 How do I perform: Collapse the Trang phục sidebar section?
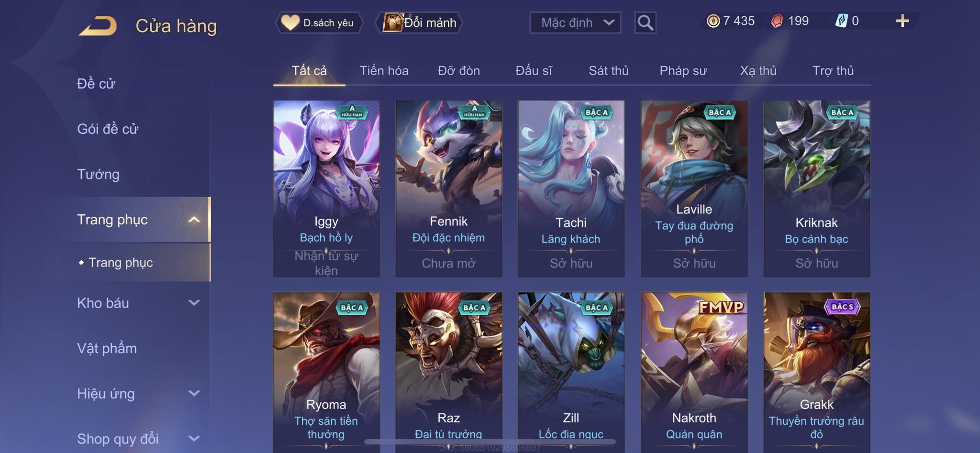coord(194,220)
